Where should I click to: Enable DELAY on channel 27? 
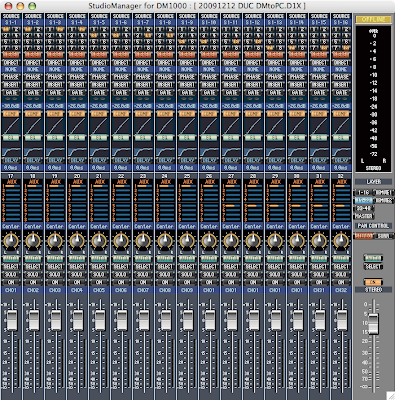tap(231, 160)
